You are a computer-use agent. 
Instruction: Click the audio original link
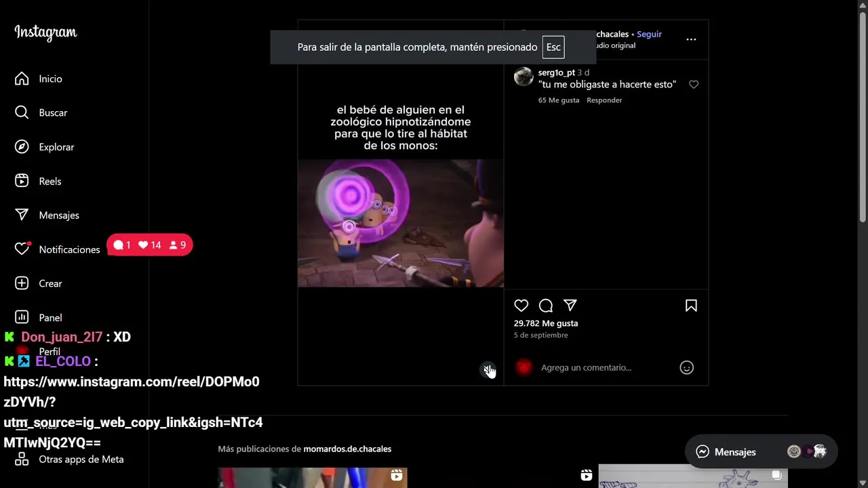coord(616,45)
